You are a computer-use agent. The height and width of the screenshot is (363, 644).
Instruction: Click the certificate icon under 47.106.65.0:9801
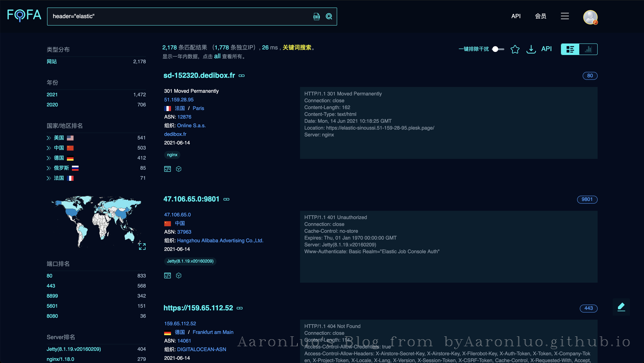(x=179, y=275)
